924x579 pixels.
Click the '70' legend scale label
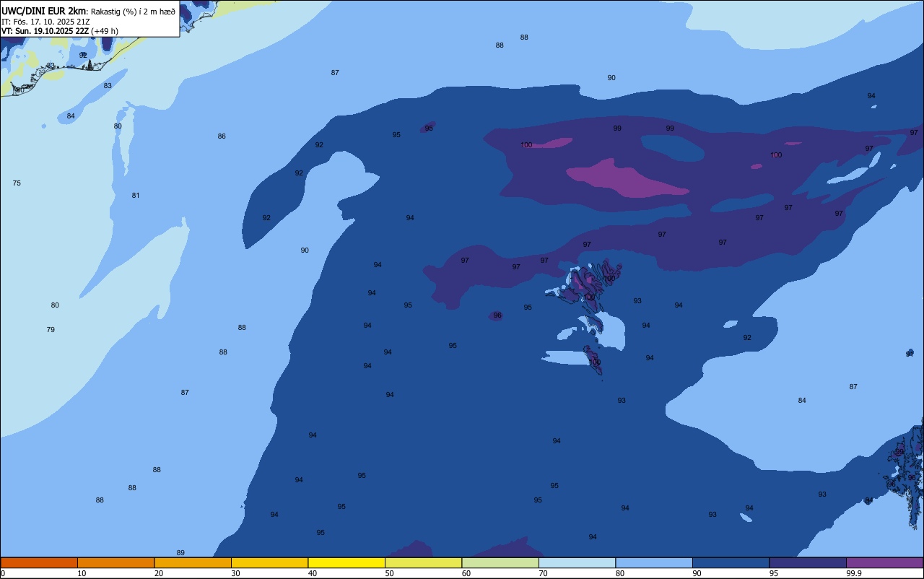(x=544, y=573)
